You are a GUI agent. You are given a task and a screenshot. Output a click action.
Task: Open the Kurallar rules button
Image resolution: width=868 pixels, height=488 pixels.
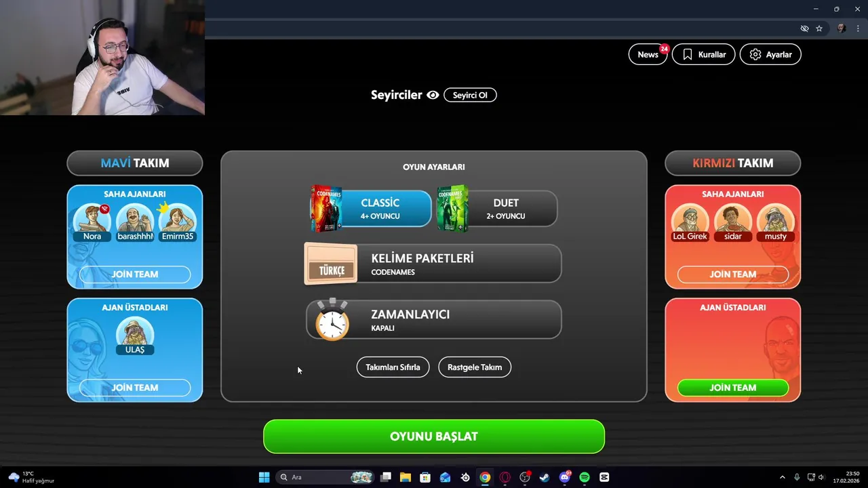pyautogui.click(x=703, y=54)
